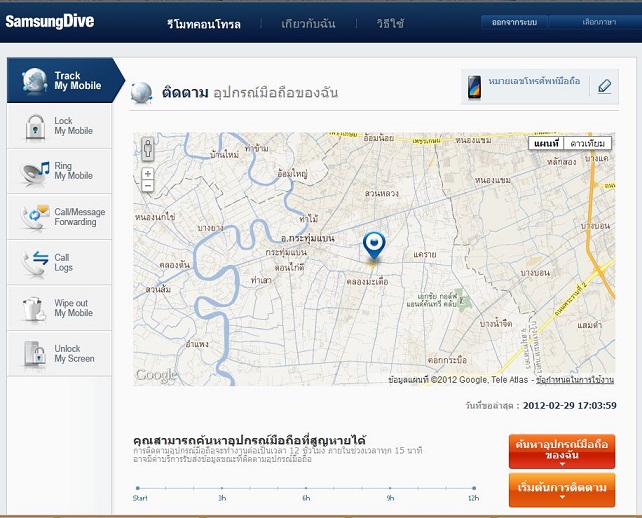The height and width of the screenshot is (518, 642).
Task: Open Ring My Mobile speaker icon
Action: (35, 172)
